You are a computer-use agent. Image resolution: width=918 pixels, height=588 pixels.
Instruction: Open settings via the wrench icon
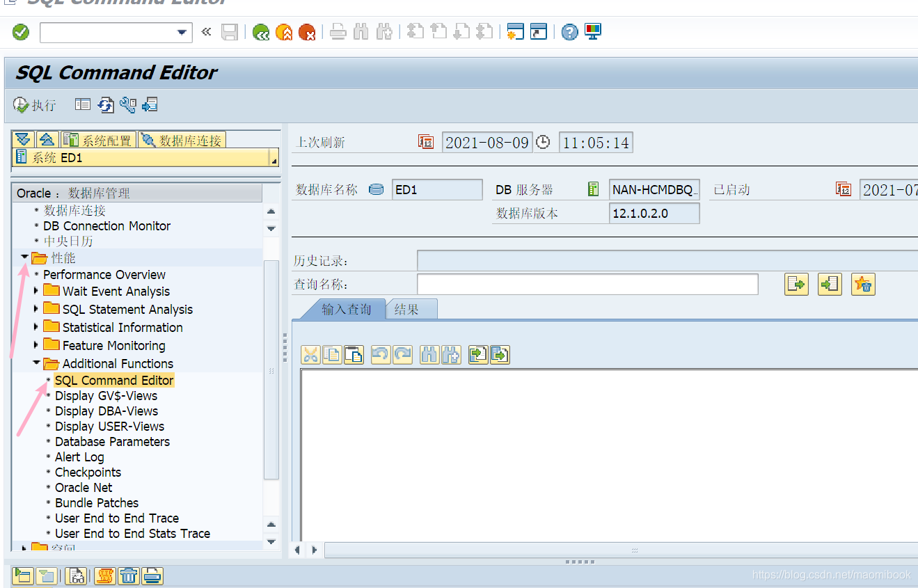pyautogui.click(x=129, y=104)
